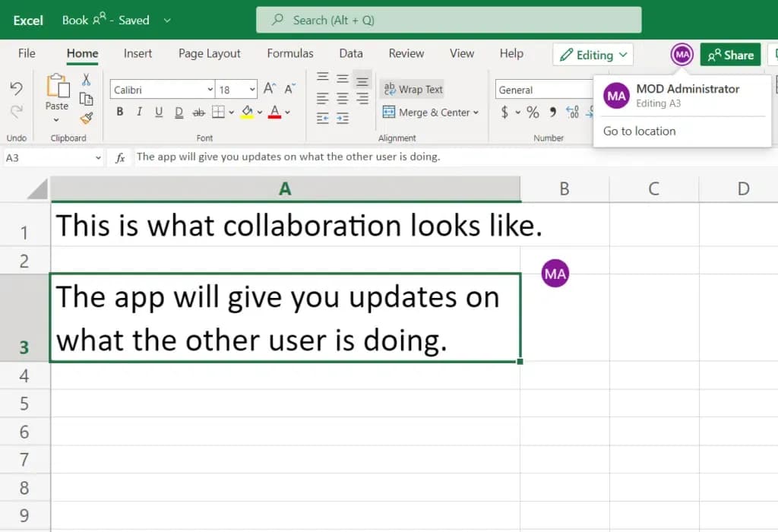This screenshot has height=532, width=778.
Task: Click the Search box in title bar
Action: (x=448, y=20)
